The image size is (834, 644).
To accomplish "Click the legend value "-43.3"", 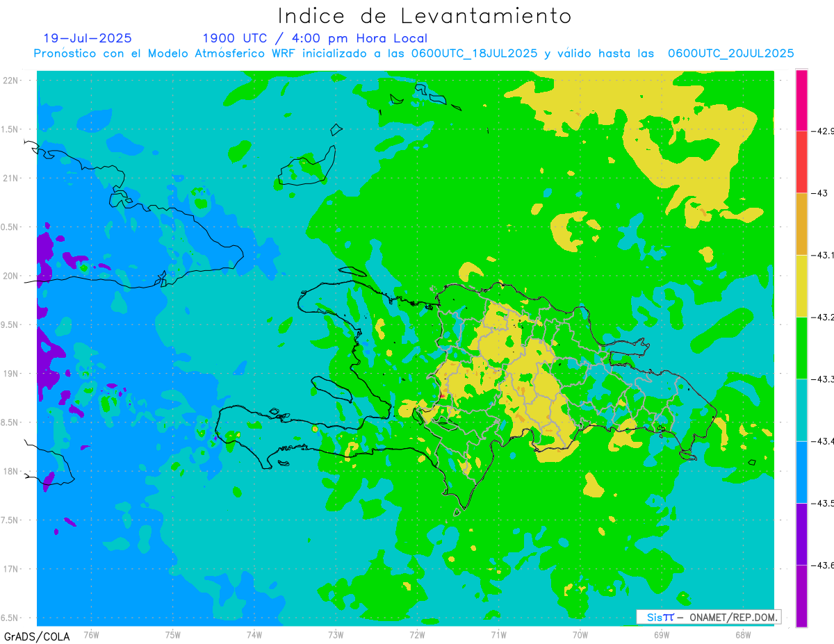I will point(822,379).
